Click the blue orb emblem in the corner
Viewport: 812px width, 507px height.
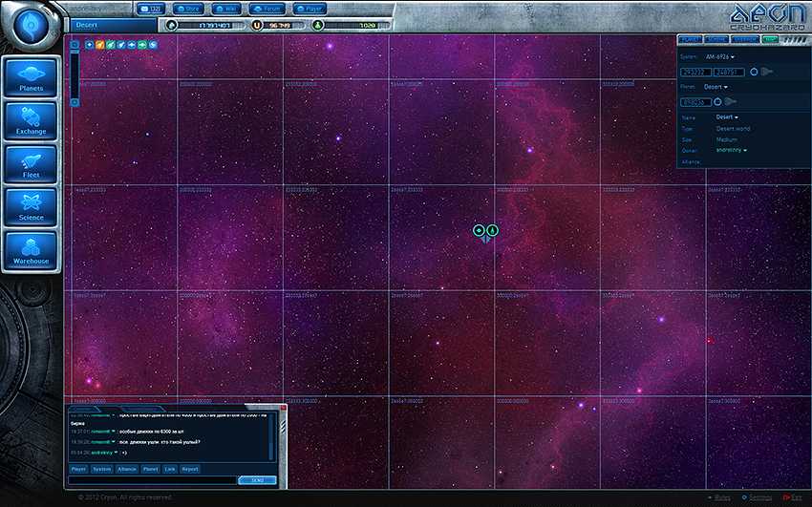pos(30,25)
